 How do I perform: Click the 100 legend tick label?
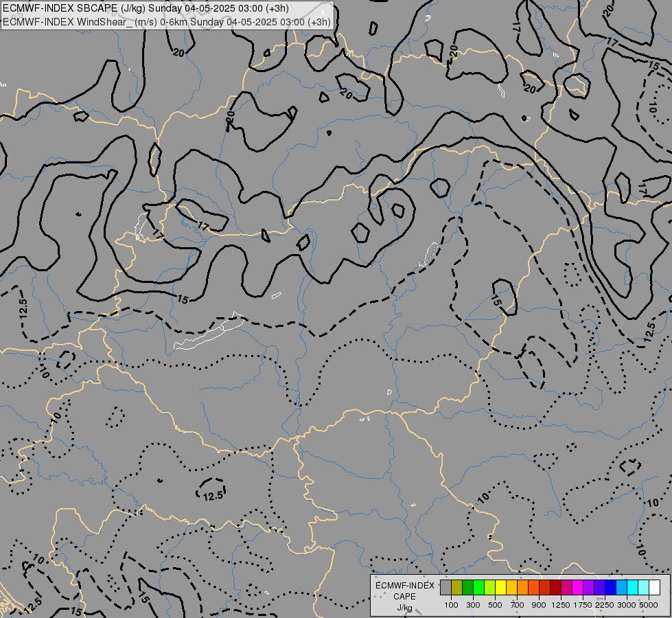pyautogui.click(x=451, y=605)
